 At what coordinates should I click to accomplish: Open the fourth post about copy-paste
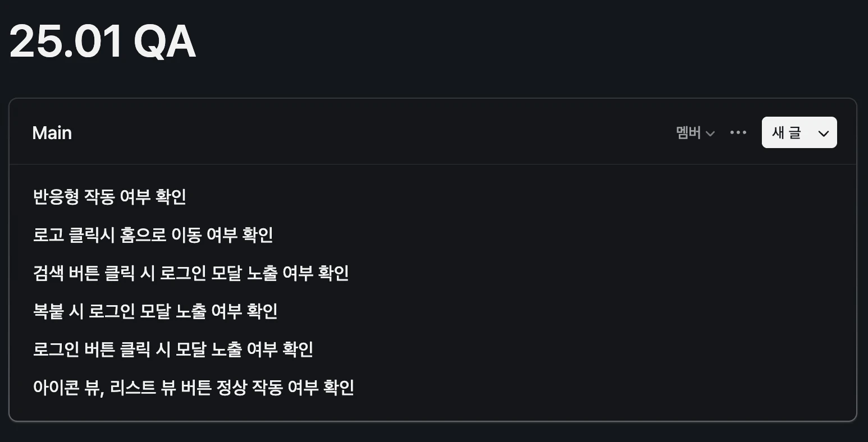coord(156,311)
